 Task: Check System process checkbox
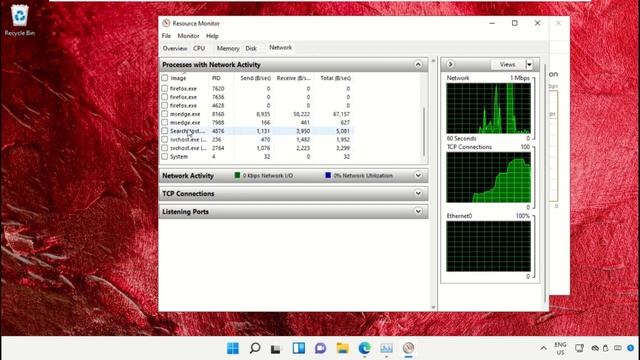[164, 156]
